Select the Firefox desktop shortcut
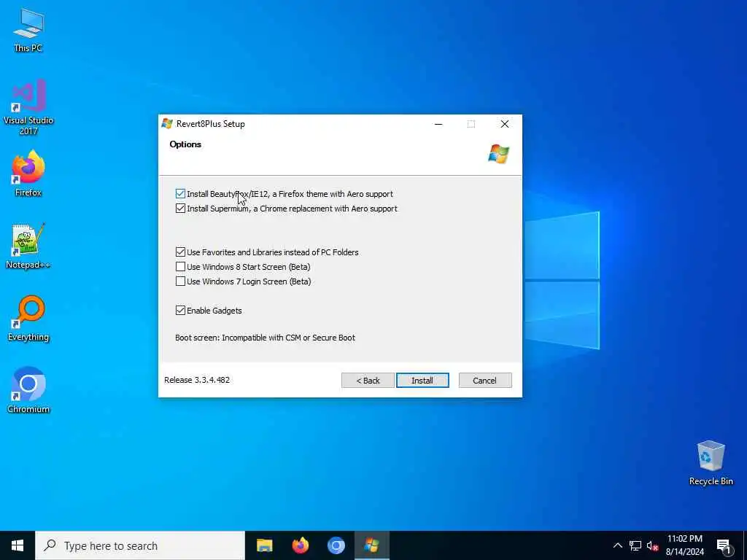 click(x=28, y=174)
